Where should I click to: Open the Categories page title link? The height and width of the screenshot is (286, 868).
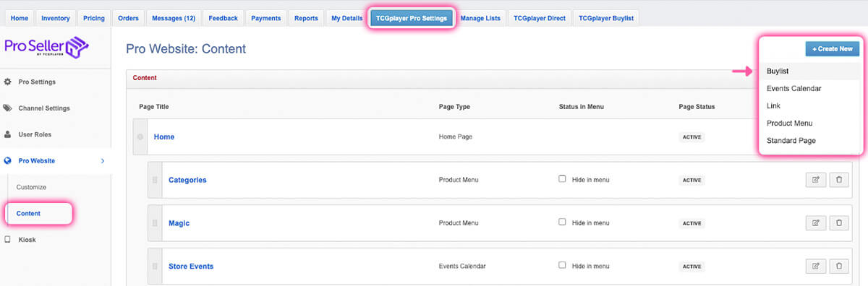click(x=187, y=180)
